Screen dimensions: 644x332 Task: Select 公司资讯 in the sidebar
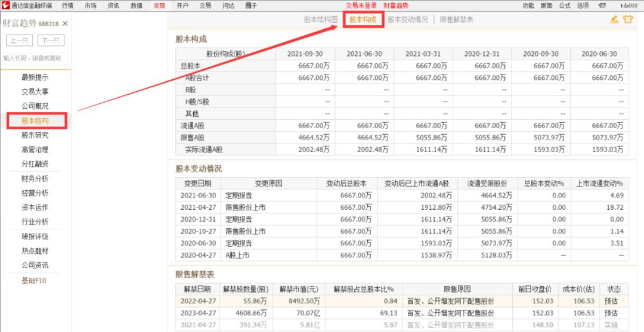click(x=35, y=265)
